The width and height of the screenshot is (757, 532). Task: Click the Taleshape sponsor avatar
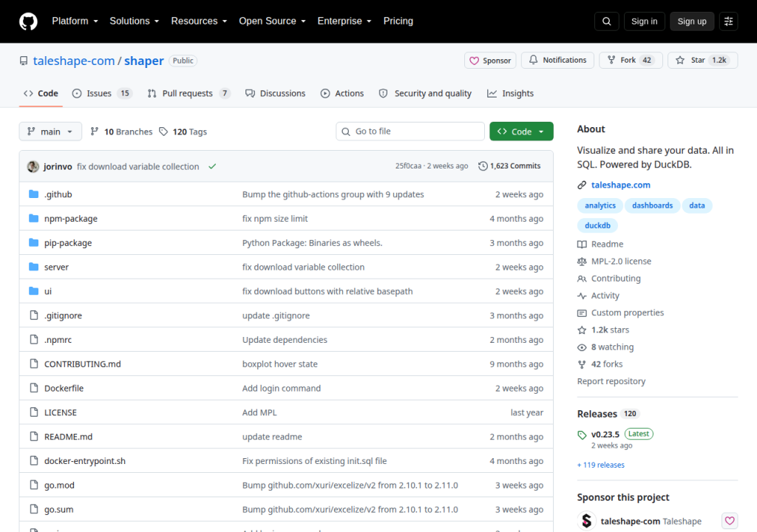tap(586, 521)
